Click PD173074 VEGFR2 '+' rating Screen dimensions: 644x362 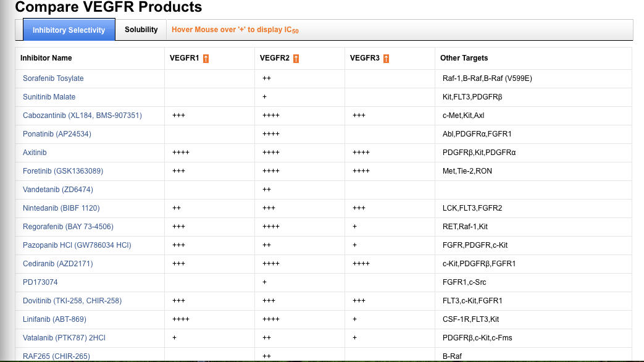point(264,282)
